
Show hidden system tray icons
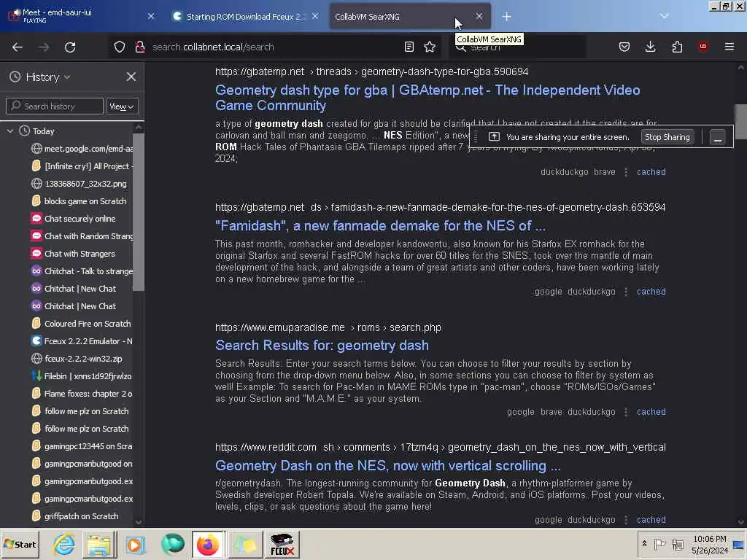pyautogui.click(x=644, y=544)
